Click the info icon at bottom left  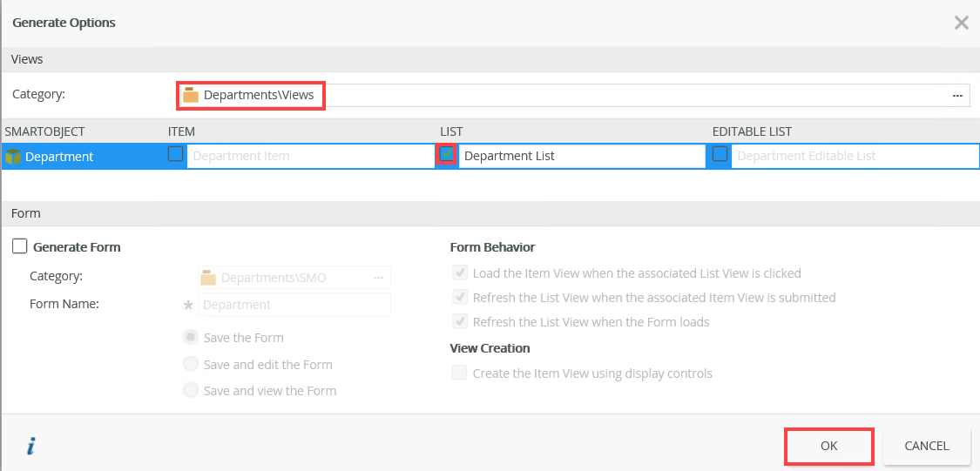[30, 447]
